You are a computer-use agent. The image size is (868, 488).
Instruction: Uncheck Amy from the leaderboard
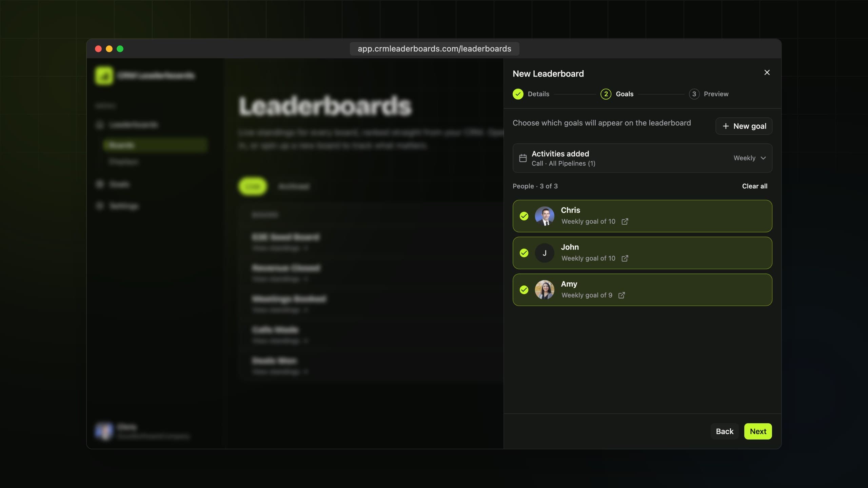click(524, 290)
